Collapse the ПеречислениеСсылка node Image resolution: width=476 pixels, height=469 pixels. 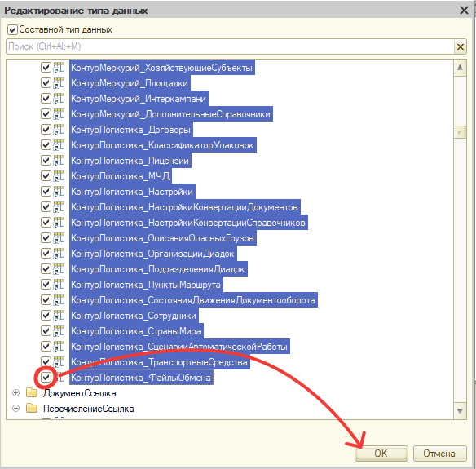[x=15, y=409]
